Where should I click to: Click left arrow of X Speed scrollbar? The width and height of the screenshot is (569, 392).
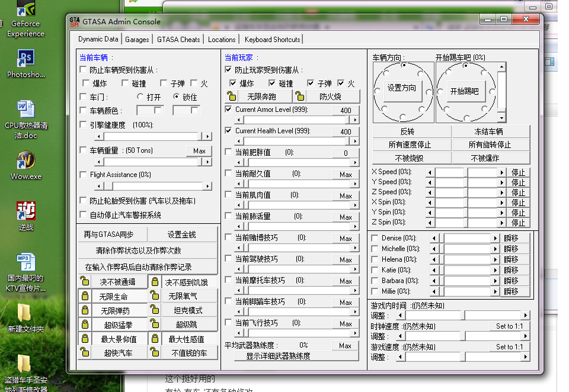pyautogui.click(x=430, y=173)
